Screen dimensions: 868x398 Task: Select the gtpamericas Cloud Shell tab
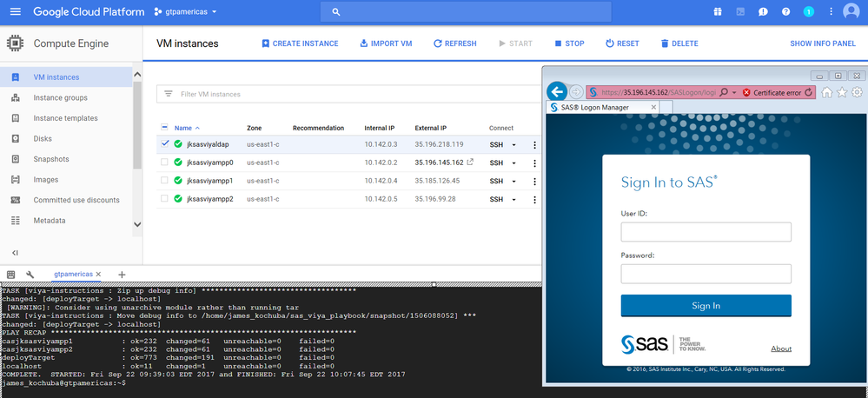tap(72, 275)
